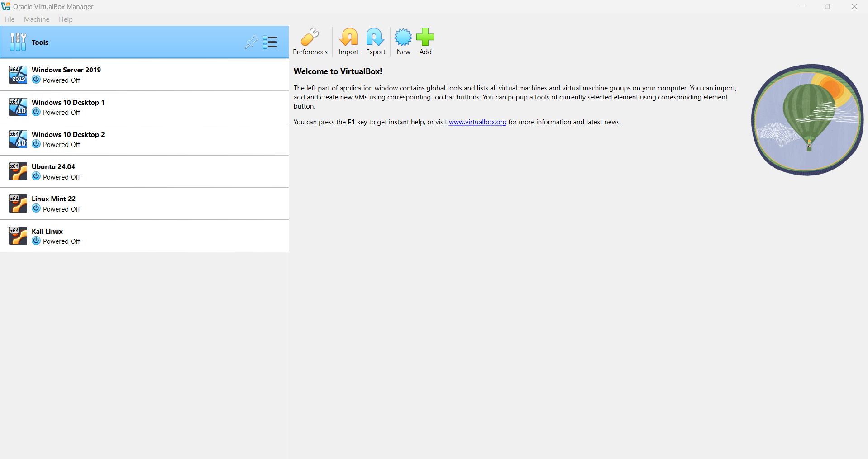Viewport: 868px width, 459px height.
Task: Click power state icon for Kali Linux
Action: tap(36, 241)
